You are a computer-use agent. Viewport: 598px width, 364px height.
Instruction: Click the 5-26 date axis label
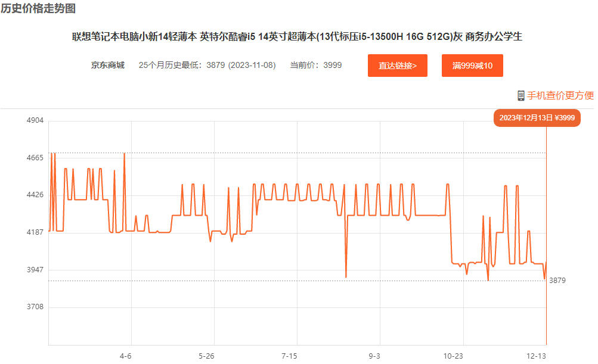pos(206,356)
